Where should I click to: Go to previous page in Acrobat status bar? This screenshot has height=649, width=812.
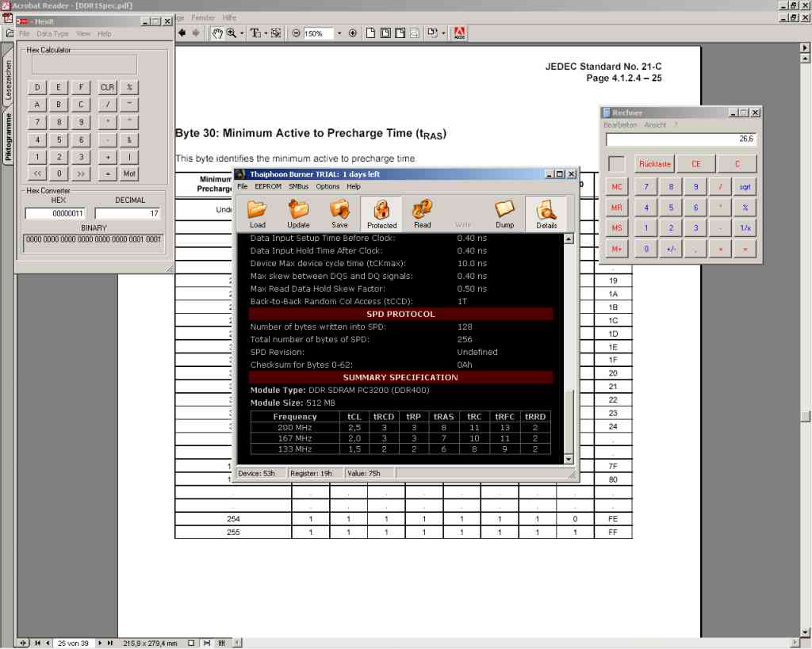click(x=48, y=643)
